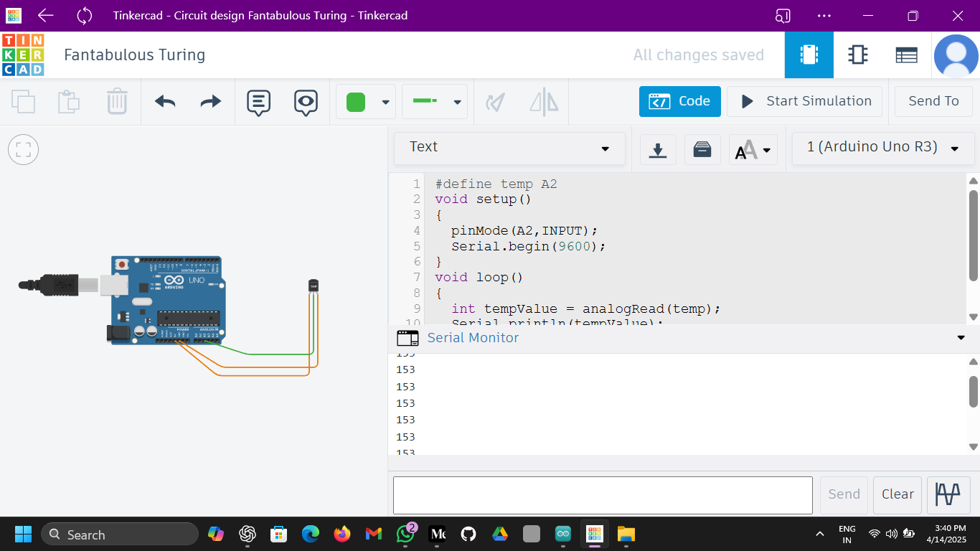The width and height of the screenshot is (980, 551).
Task: Open the Libraries icon
Action: tap(702, 149)
